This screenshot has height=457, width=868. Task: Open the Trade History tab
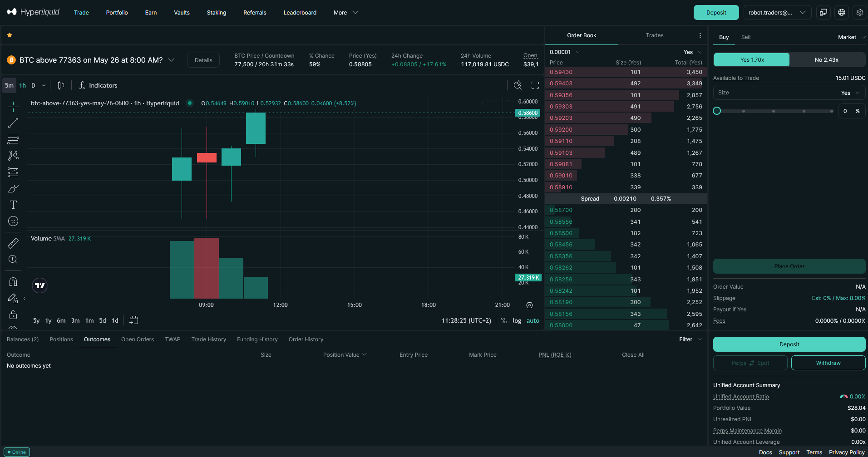click(208, 339)
